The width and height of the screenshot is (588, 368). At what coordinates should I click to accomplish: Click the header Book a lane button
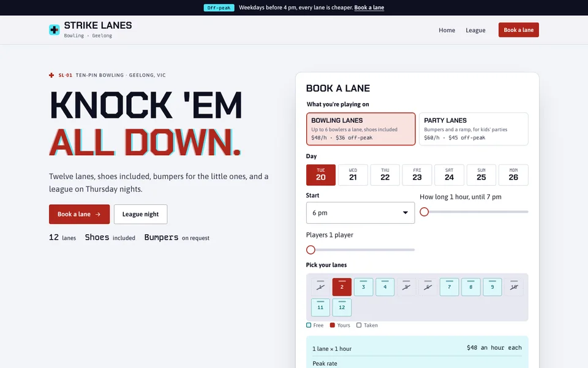(x=518, y=30)
